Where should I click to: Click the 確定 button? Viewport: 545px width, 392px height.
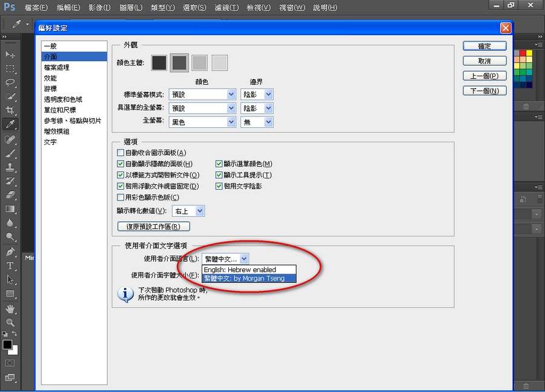484,46
